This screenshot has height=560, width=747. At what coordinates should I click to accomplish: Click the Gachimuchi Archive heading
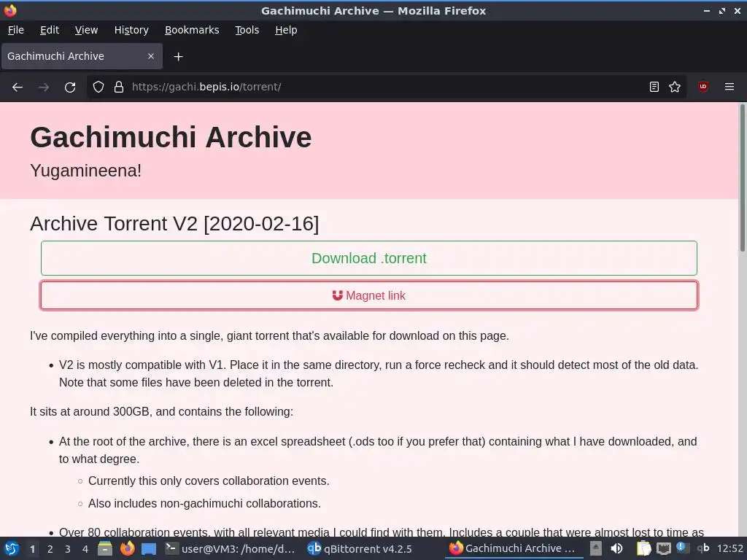pos(171,137)
